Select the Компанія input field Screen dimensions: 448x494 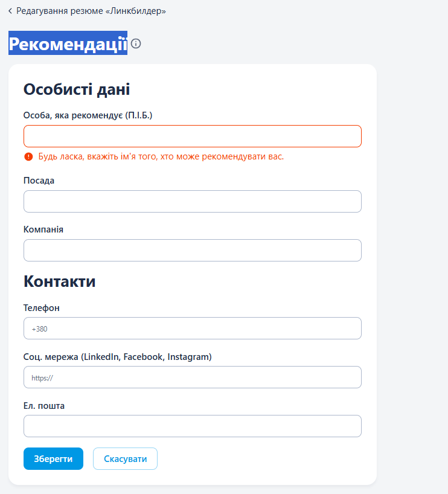[x=192, y=251]
